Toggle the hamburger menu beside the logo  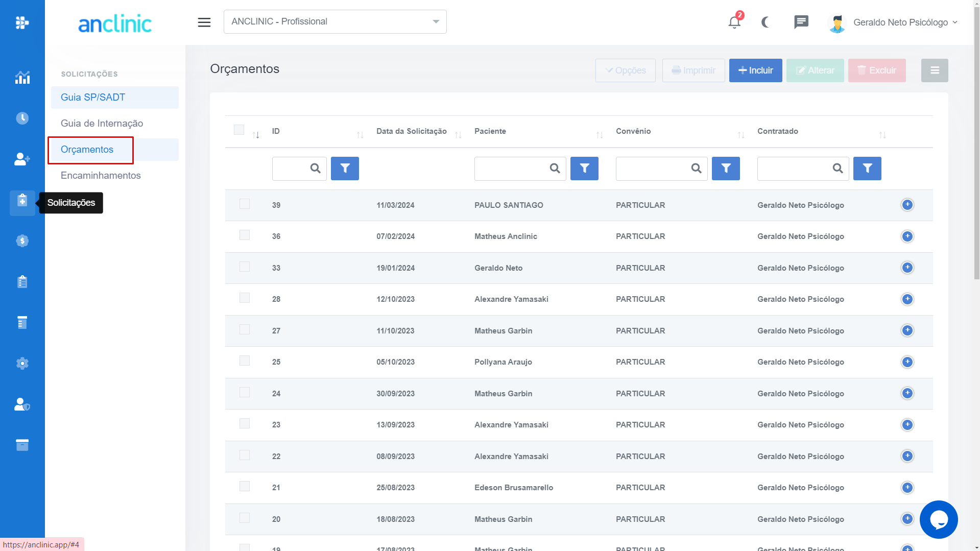click(x=204, y=22)
